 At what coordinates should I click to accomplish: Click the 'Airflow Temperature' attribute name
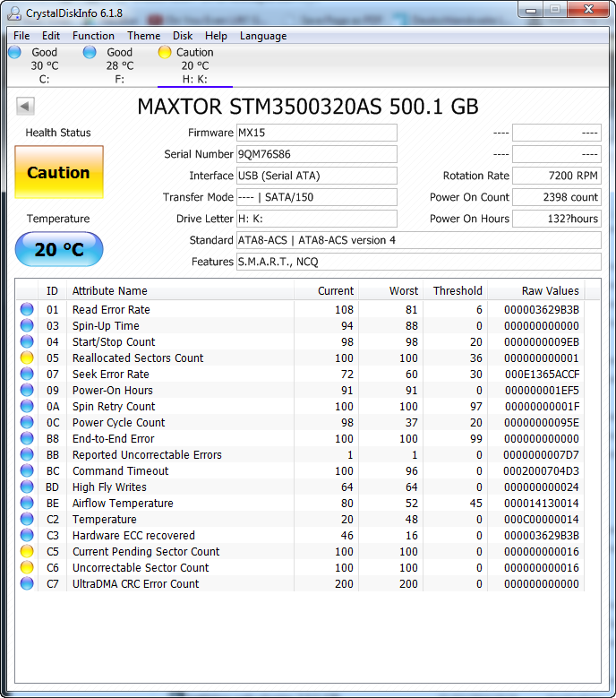(x=123, y=503)
